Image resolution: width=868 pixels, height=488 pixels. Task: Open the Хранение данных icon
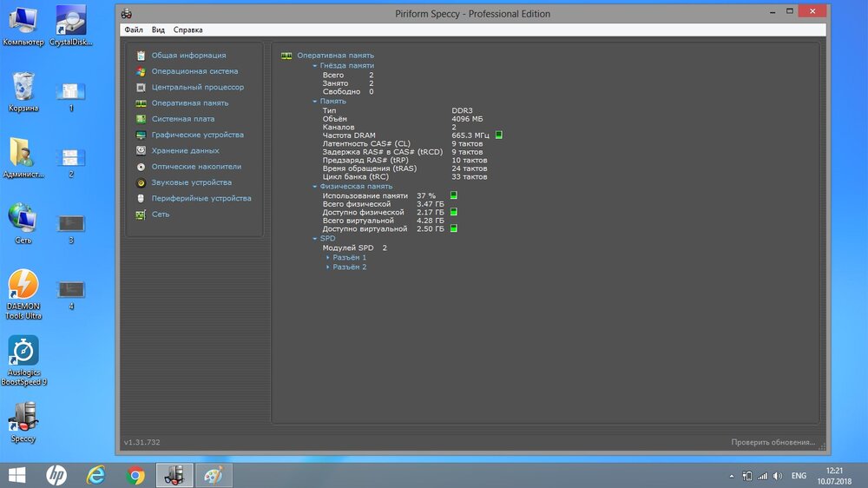coord(141,151)
